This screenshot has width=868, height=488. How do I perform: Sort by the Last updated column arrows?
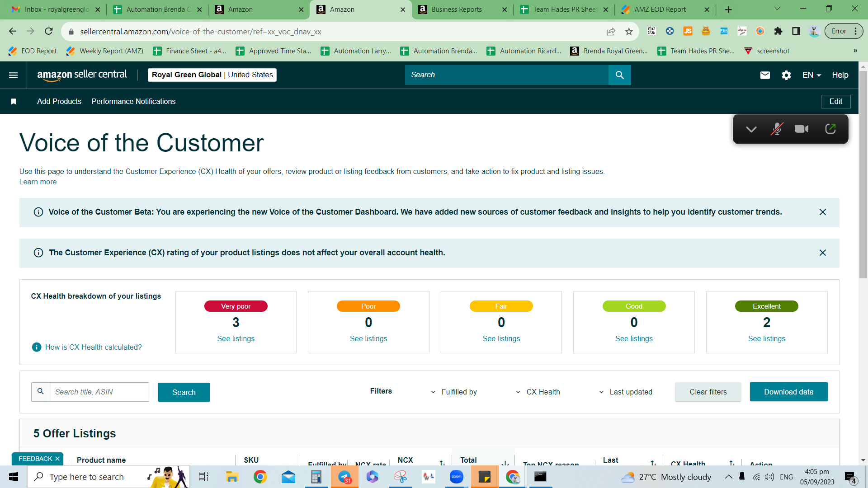pos(653,462)
